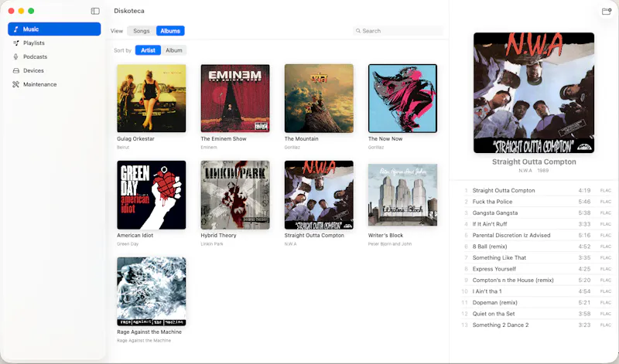Open Maintenance in sidebar
This screenshot has height=364, width=619.
click(x=54, y=84)
